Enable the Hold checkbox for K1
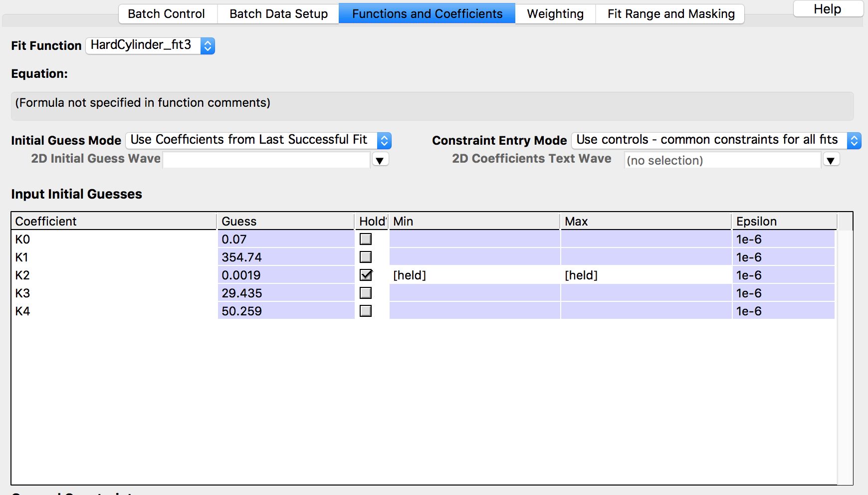Image resolution: width=868 pixels, height=495 pixels. (366, 257)
